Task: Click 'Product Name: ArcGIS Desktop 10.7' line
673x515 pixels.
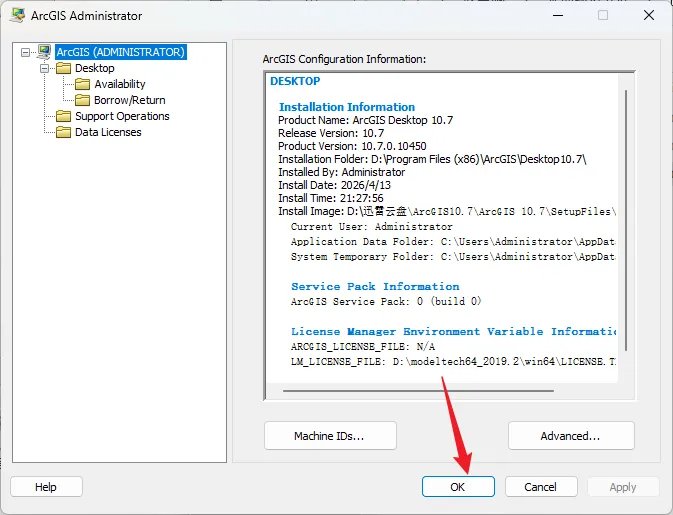Action: [x=366, y=120]
